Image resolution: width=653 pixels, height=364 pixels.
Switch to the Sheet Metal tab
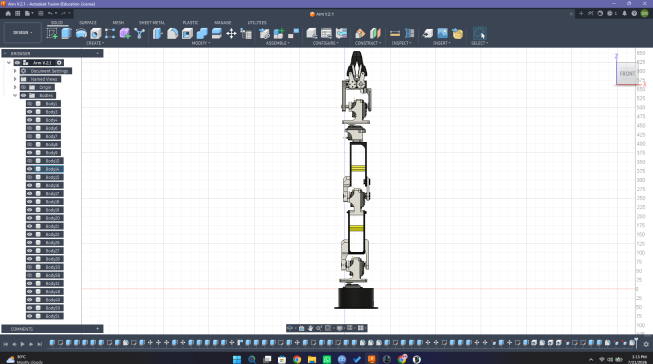152,22
